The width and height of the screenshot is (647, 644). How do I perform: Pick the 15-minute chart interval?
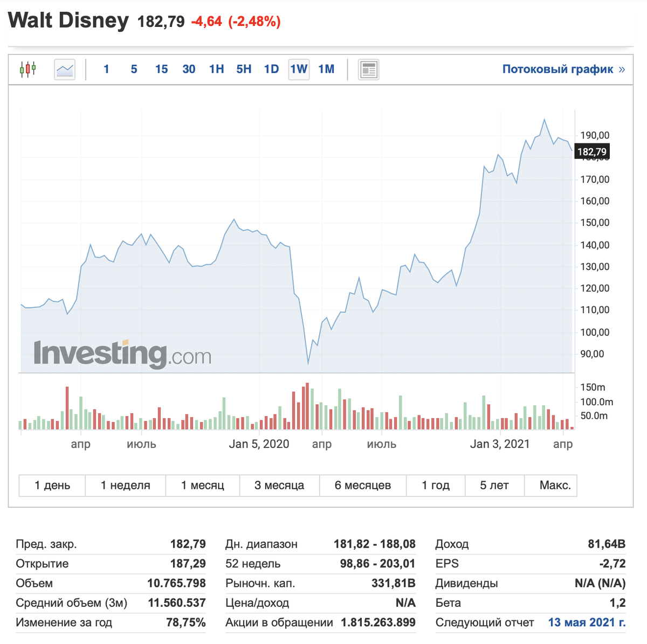161,69
